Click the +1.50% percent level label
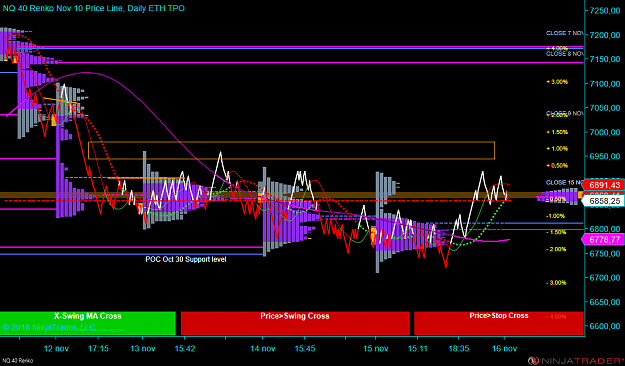625x366 pixels. click(557, 132)
